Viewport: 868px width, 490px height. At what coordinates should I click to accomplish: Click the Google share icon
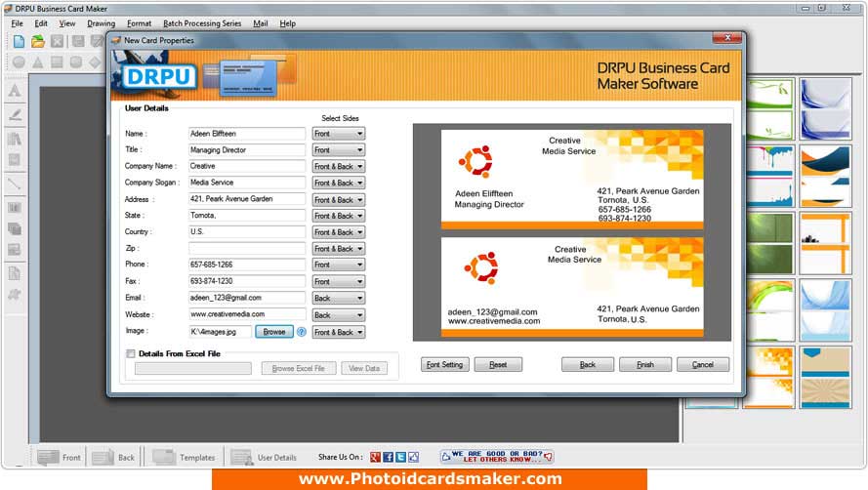[x=375, y=457]
